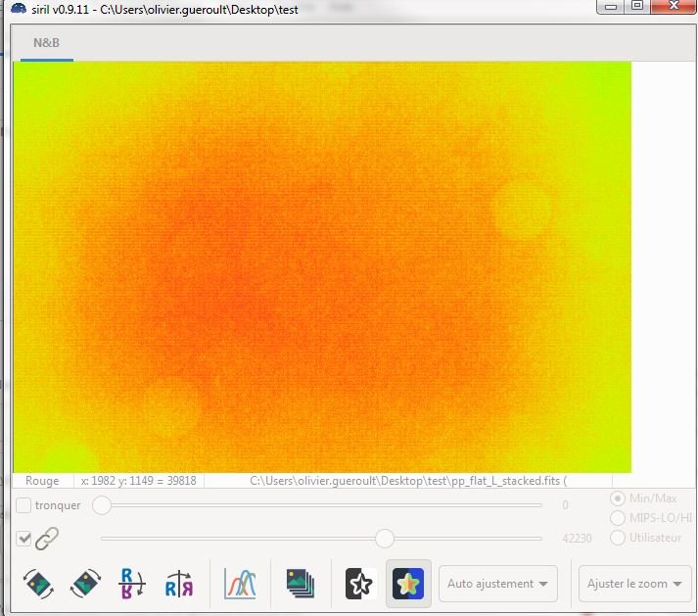Close the Siril window
This screenshot has height=616, width=698.
pos(674,6)
